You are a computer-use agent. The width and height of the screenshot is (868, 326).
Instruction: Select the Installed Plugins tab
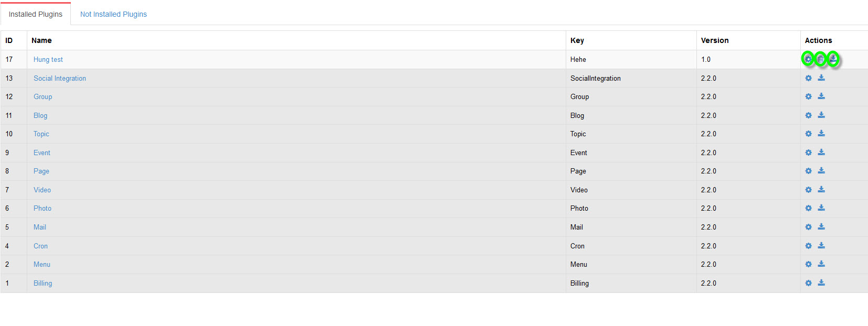click(x=36, y=14)
